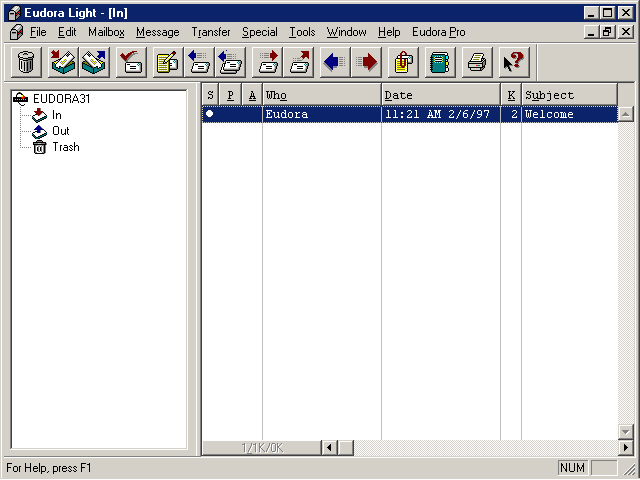Open the File menu
The image size is (640, 480).
tap(38, 32)
